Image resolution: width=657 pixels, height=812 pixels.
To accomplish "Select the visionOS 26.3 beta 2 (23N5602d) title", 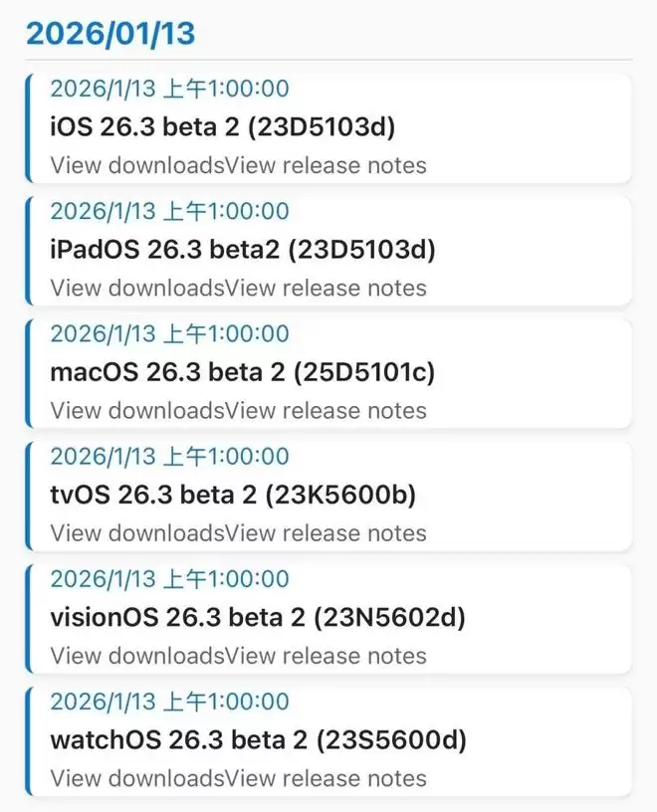I will click(258, 618).
